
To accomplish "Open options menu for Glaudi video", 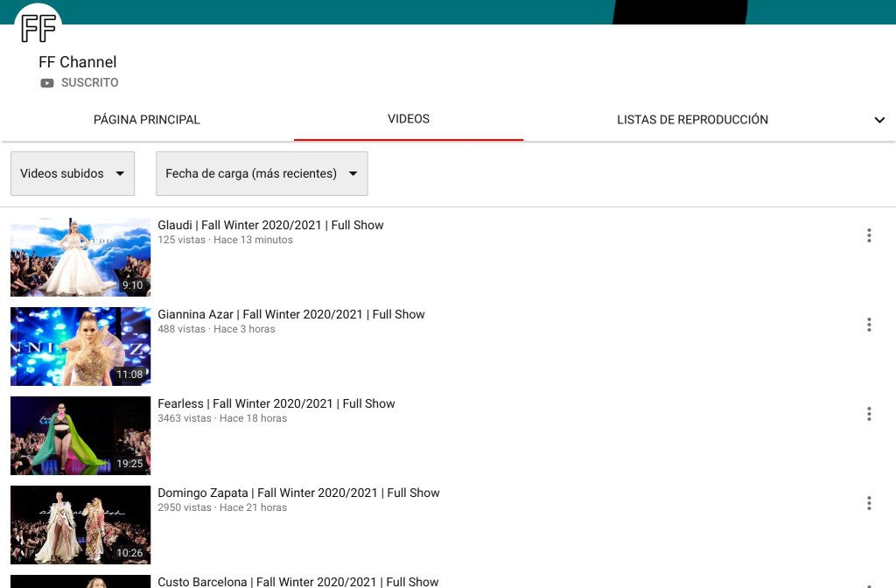I will point(868,235).
